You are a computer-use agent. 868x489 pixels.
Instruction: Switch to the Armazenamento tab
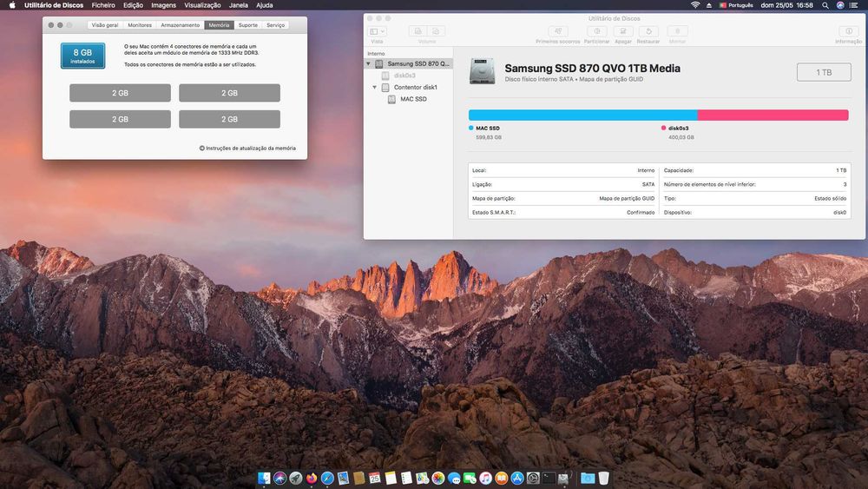(180, 25)
